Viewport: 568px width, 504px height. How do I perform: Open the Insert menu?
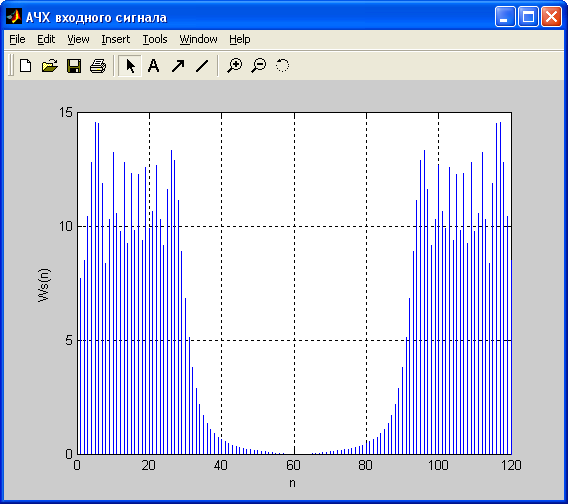tap(116, 39)
